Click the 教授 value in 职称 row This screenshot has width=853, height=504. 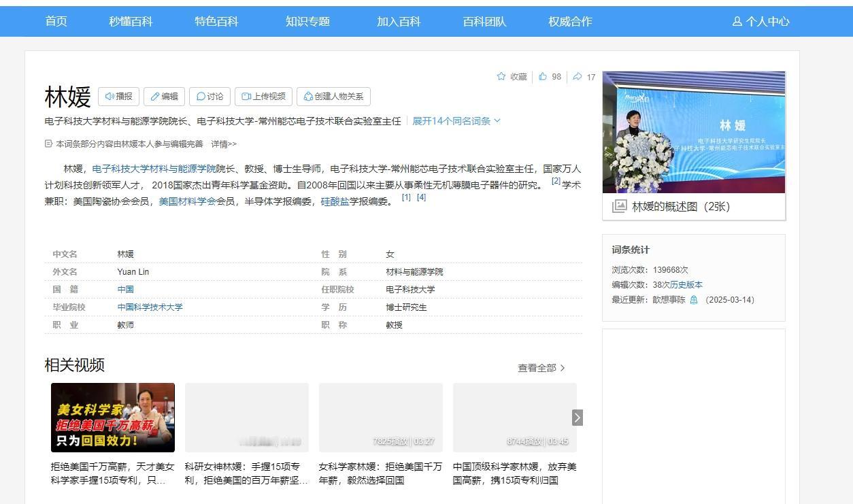coord(394,325)
